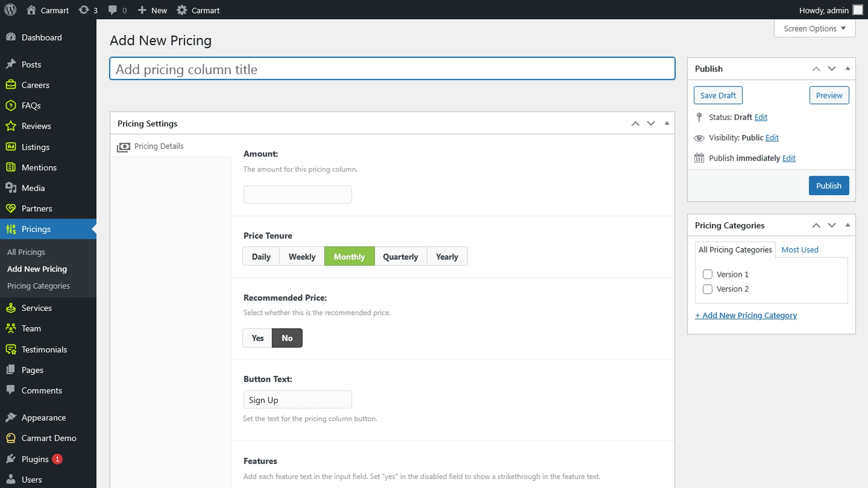Viewport: 868px width, 488px height.
Task: Click the Save Draft button
Action: (x=718, y=95)
